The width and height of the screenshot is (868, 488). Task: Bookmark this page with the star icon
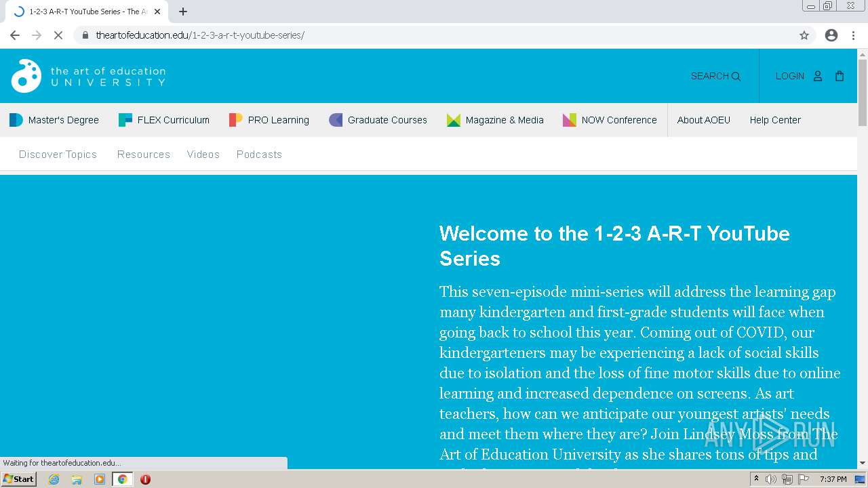804,35
